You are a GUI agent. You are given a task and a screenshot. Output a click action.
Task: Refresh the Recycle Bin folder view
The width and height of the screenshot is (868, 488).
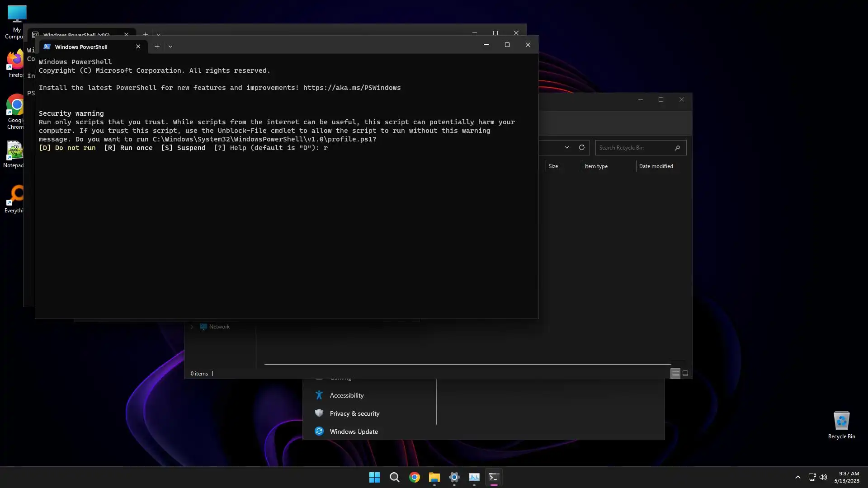coord(582,147)
